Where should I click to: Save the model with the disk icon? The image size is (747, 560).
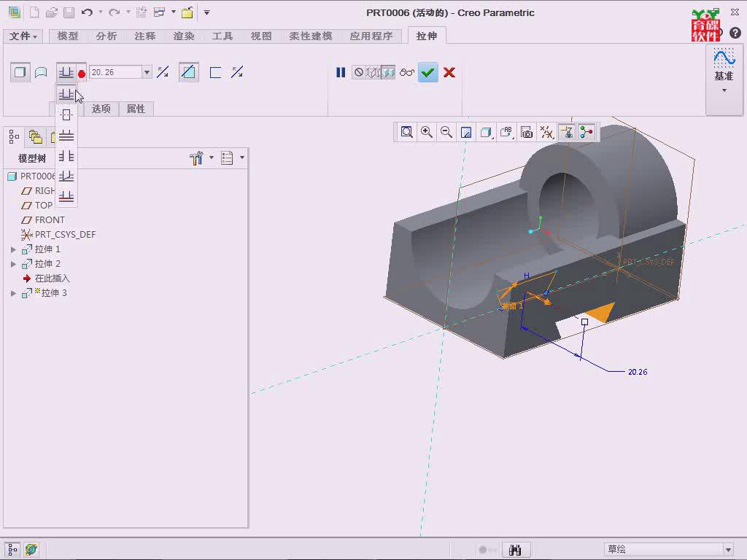click(x=69, y=12)
